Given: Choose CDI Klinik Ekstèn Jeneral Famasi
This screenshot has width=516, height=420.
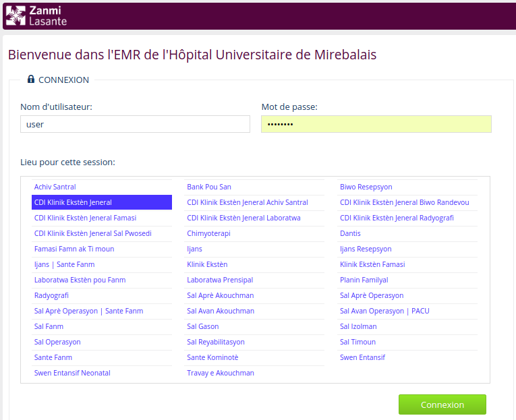Looking at the screenshot, I should coord(102,218).
